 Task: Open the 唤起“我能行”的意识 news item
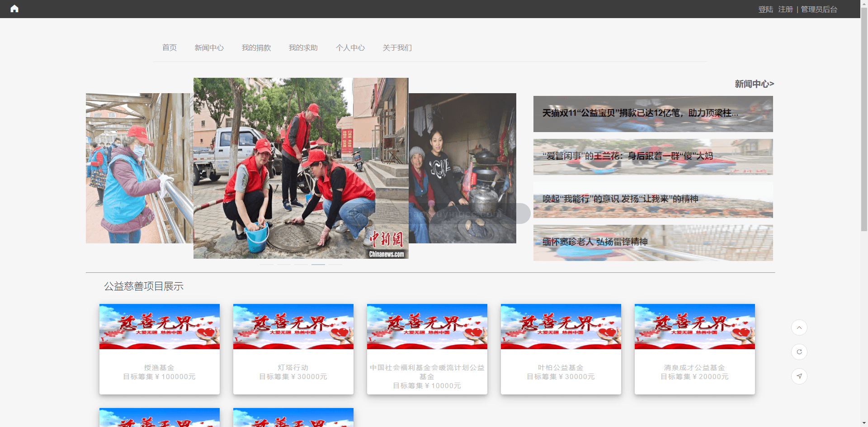click(x=653, y=200)
